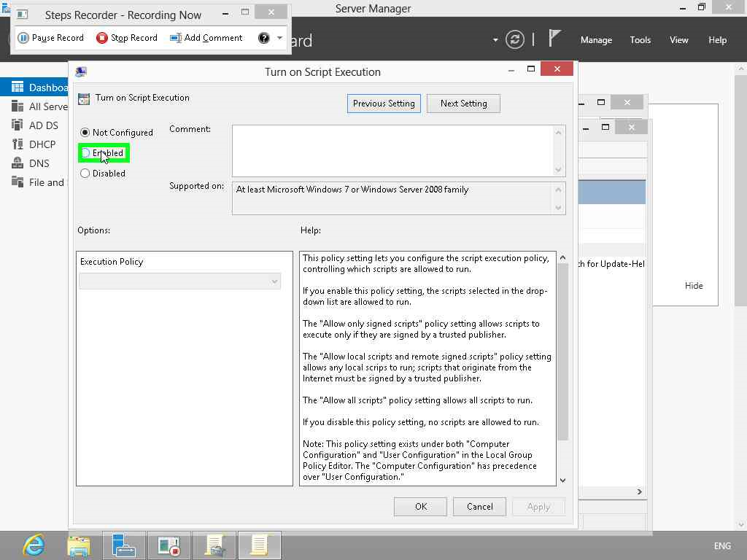
Task: Open File Explorer from taskbar
Action: click(x=79, y=545)
